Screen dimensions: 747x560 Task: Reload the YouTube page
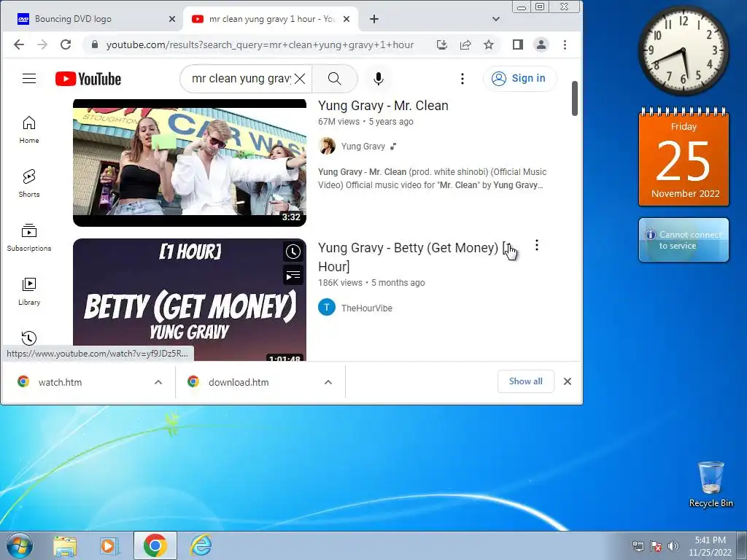click(66, 44)
